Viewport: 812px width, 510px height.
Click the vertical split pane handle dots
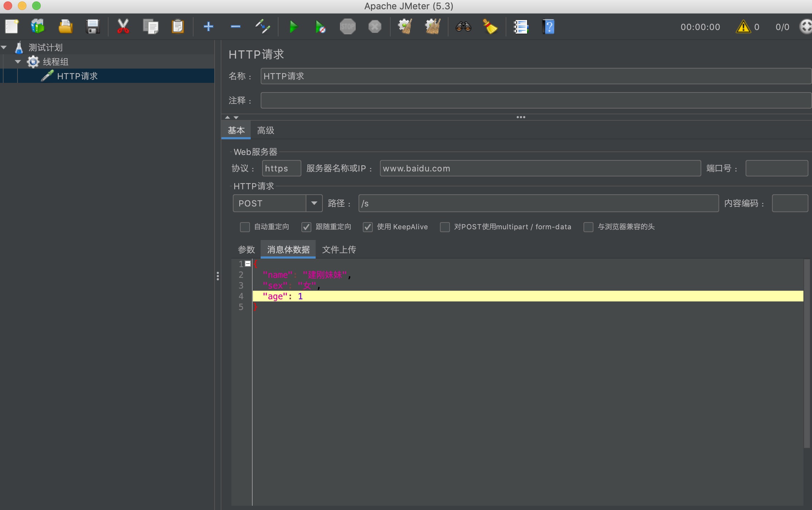pos(218,276)
